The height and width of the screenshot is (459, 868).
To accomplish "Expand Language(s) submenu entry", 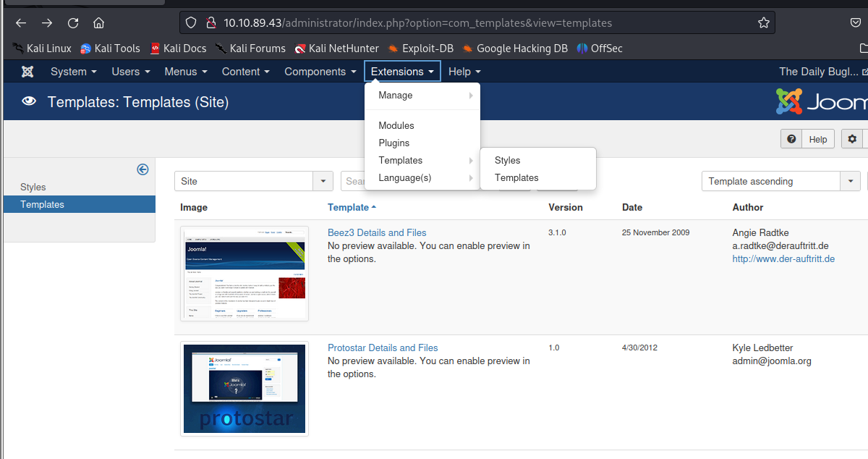I will (422, 178).
